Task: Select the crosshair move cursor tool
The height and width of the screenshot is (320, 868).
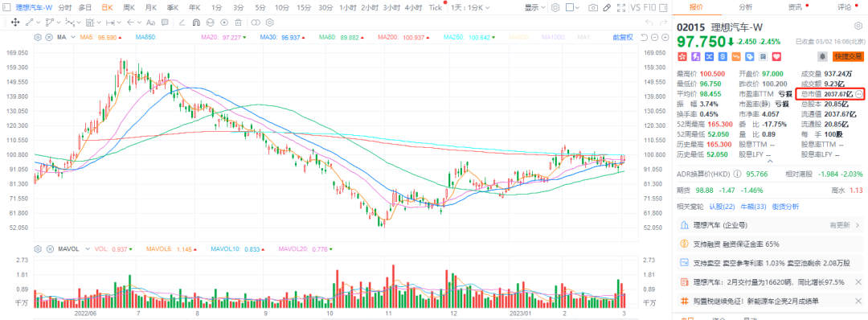Action: [15, 23]
